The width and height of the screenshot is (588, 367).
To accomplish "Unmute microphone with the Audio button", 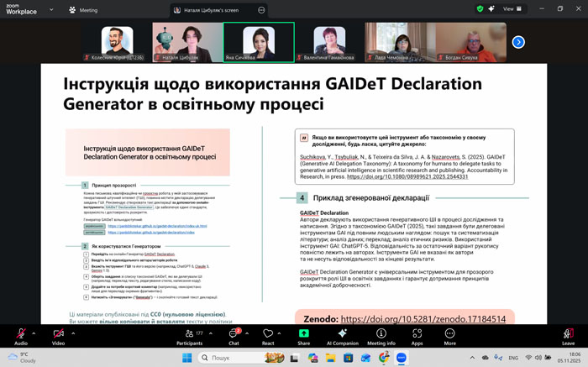I will click(x=20, y=335).
